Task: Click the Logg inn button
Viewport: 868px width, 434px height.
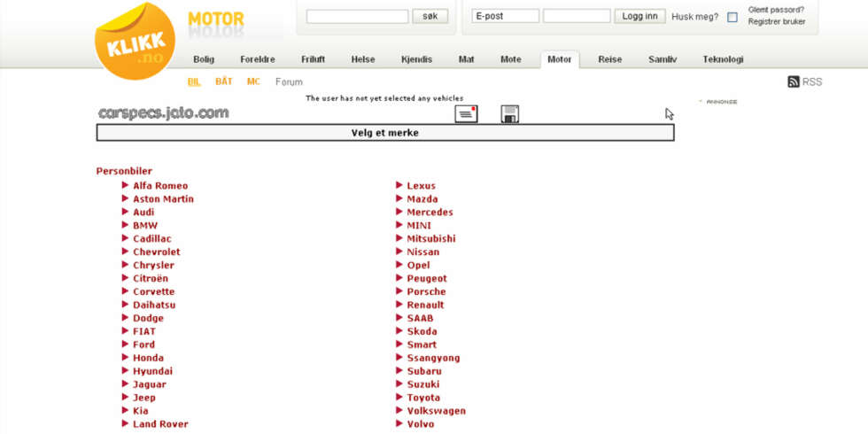Action: (639, 16)
